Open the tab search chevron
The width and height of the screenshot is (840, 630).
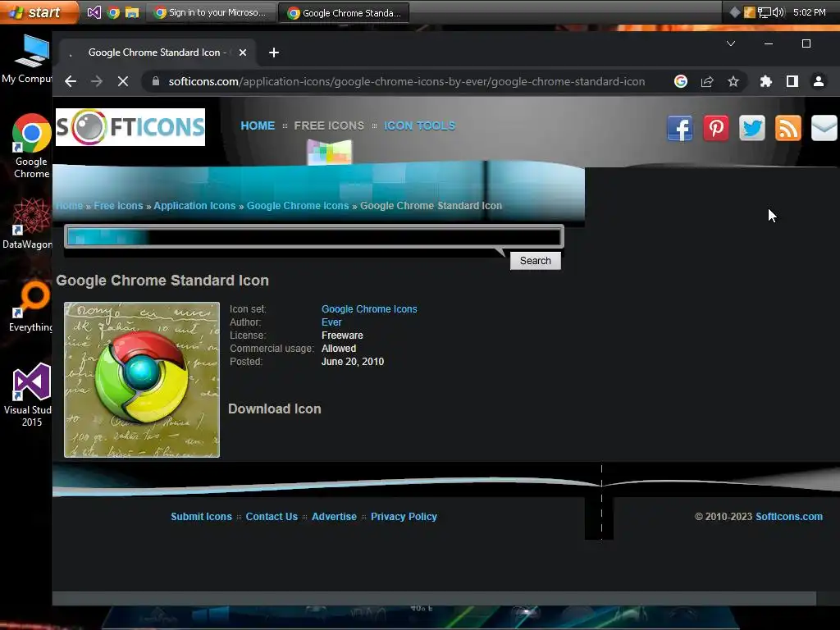click(731, 43)
